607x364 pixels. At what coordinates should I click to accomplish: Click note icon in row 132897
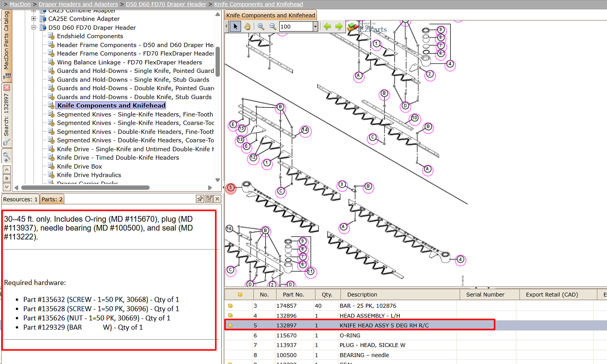(230, 326)
